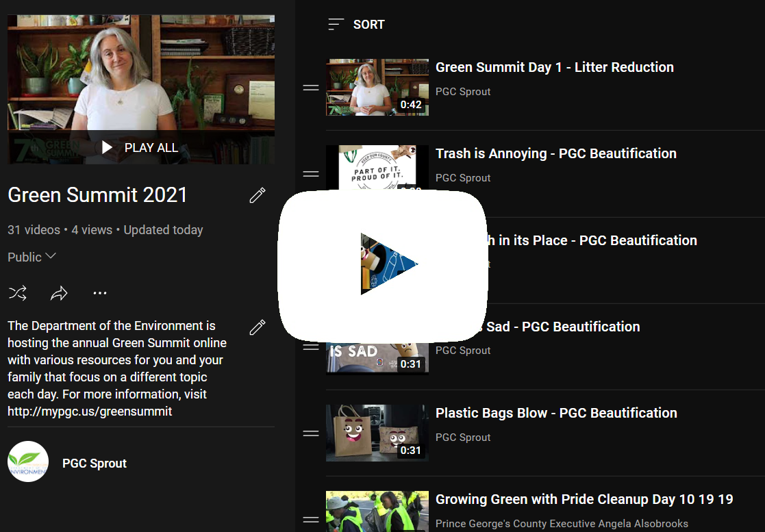Edit the playlist title with pencil icon
765x532 pixels.
(x=258, y=196)
